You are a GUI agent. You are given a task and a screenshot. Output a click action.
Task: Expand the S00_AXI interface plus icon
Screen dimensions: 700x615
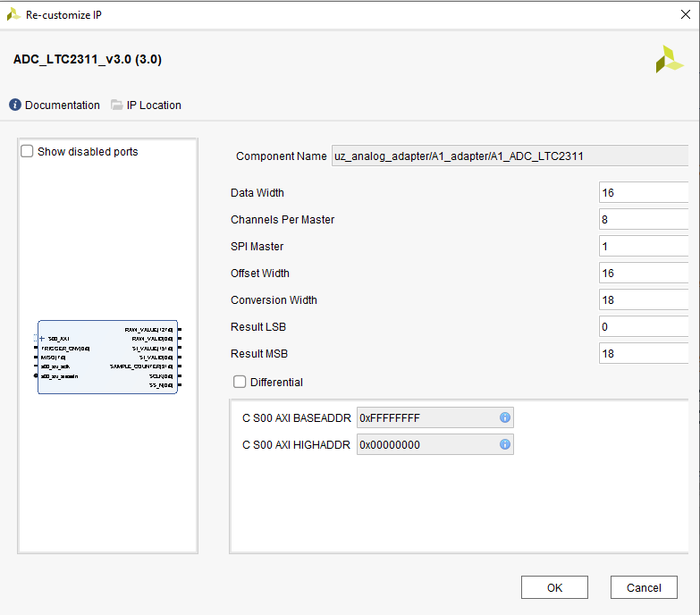click(41, 339)
